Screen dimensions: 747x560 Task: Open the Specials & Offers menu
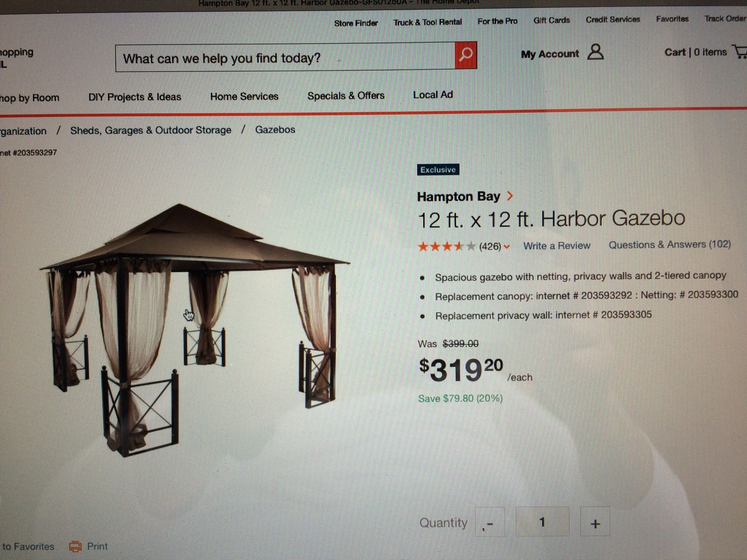click(345, 96)
